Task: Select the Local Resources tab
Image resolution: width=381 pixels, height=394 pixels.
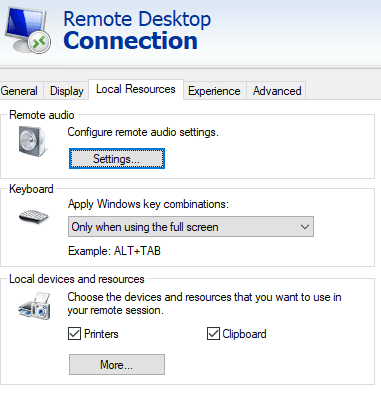Action: [x=136, y=89]
